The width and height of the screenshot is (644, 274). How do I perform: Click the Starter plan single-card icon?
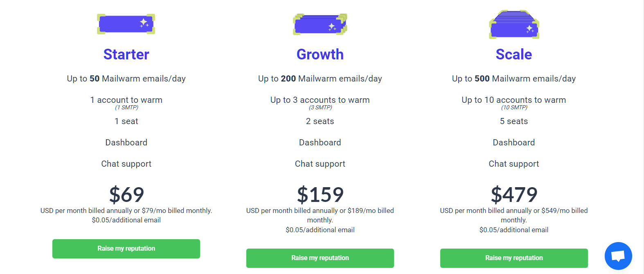(126, 24)
